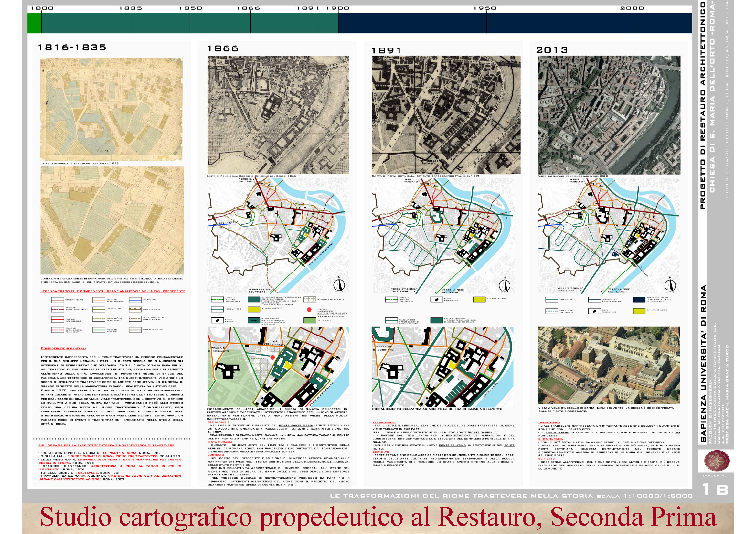Open the 1891 Istituto Cartografico historical map

pos(446,115)
